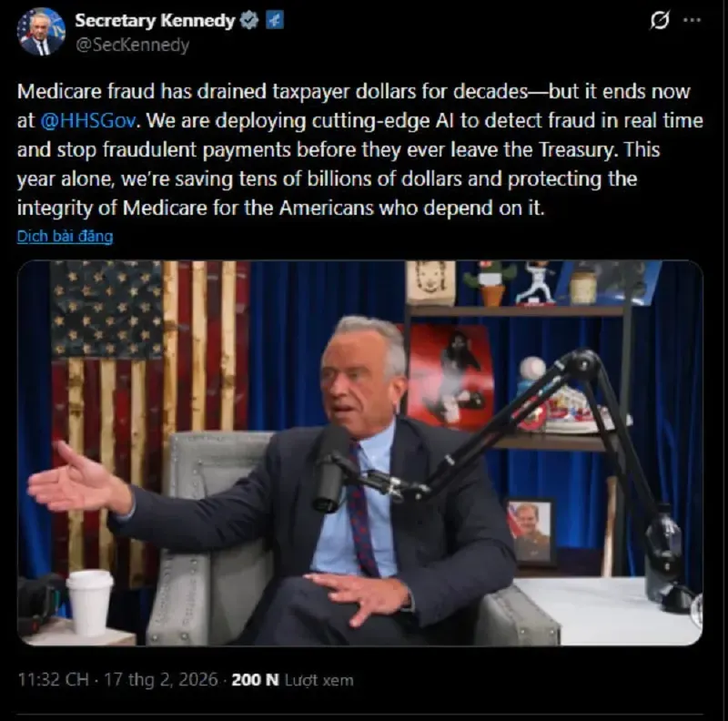Click the Secretary Kennedy display name
This screenshot has height=721, width=728.
(x=155, y=20)
